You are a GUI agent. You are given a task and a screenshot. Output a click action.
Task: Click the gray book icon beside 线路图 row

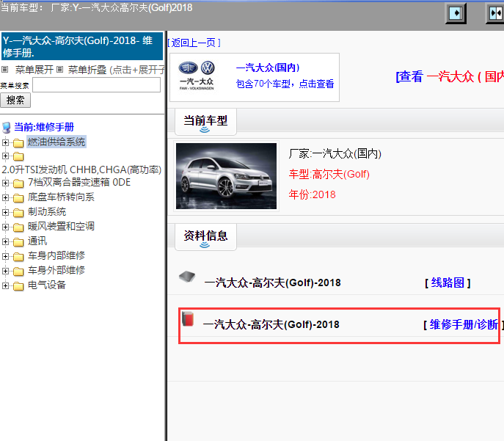coord(187,277)
